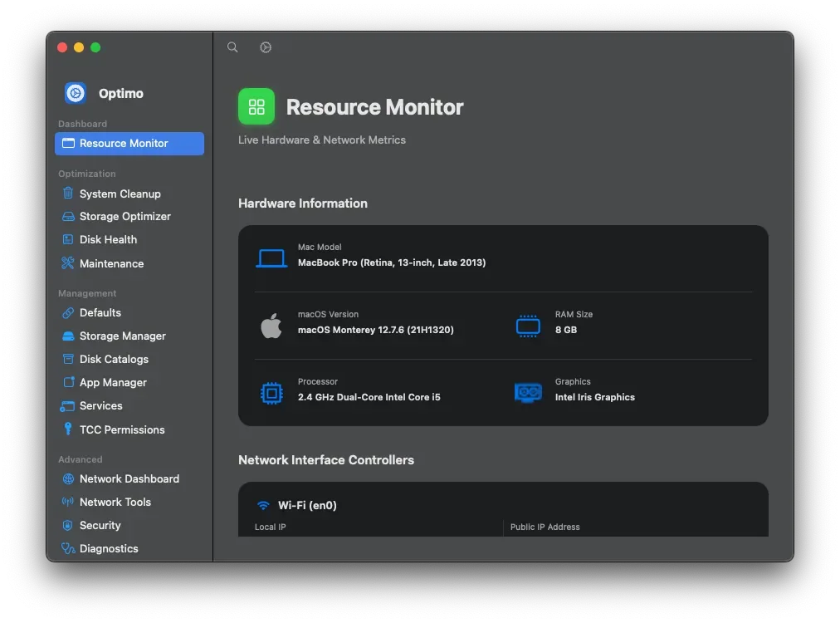This screenshot has width=840, height=623.
Task: Go to TCC Permissions
Action: pos(129,429)
